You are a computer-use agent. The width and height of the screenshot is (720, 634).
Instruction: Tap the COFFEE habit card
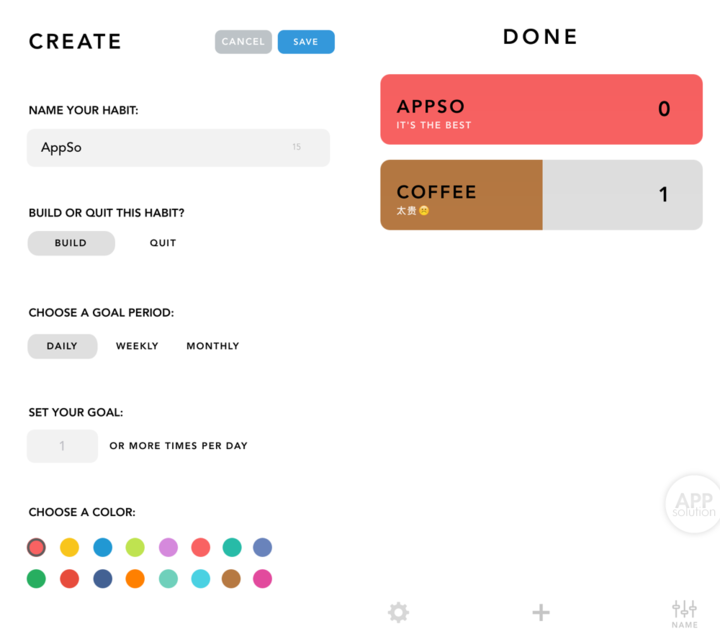(x=541, y=195)
